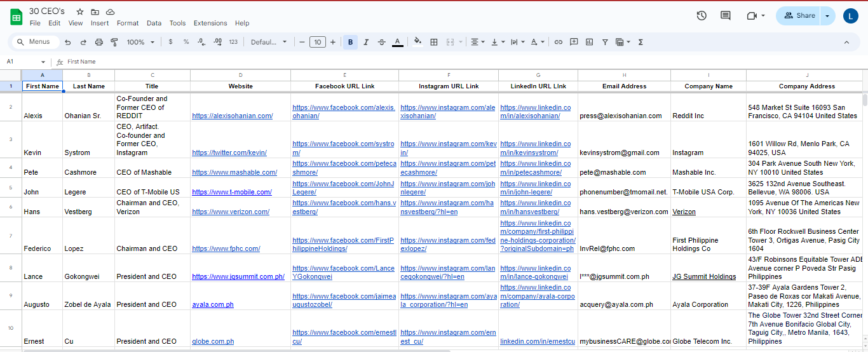The image size is (868, 352).
Task: Format as percent icon
Action: pyautogui.click(x=186, y=42)
